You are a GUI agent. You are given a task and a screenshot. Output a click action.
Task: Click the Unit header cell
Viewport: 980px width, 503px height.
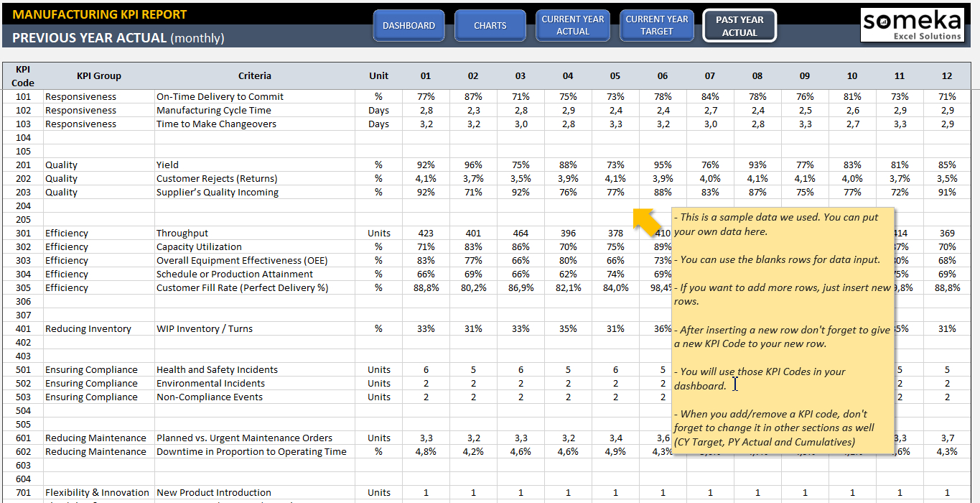point(378,75)
